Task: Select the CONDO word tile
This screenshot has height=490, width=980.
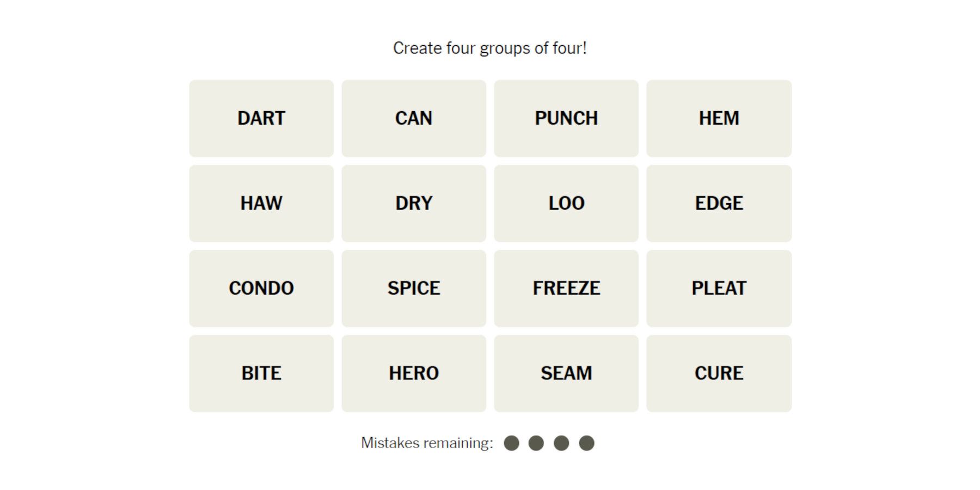Action: (261, 288)
